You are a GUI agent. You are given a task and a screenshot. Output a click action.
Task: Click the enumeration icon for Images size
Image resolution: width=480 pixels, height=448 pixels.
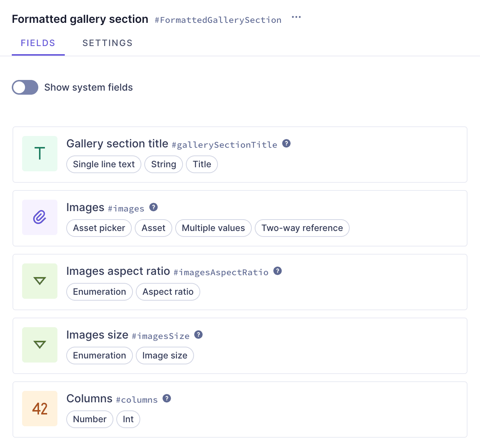click(39, 345)
